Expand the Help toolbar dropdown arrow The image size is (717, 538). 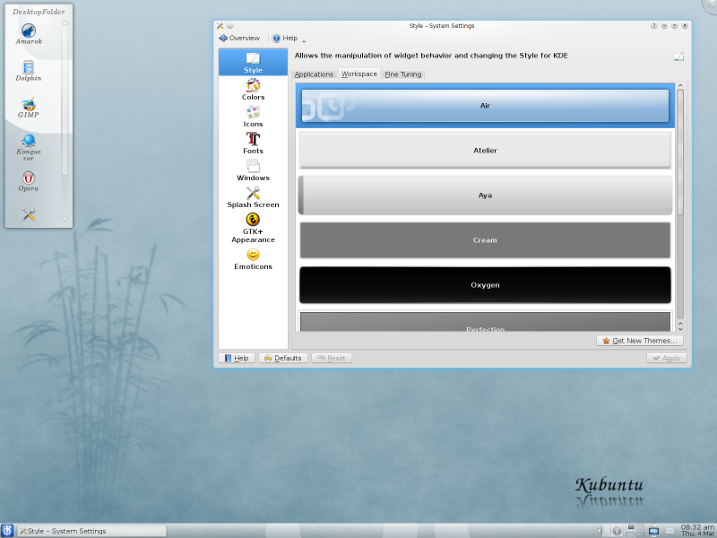pyautogui.click(x=304, y=40)
